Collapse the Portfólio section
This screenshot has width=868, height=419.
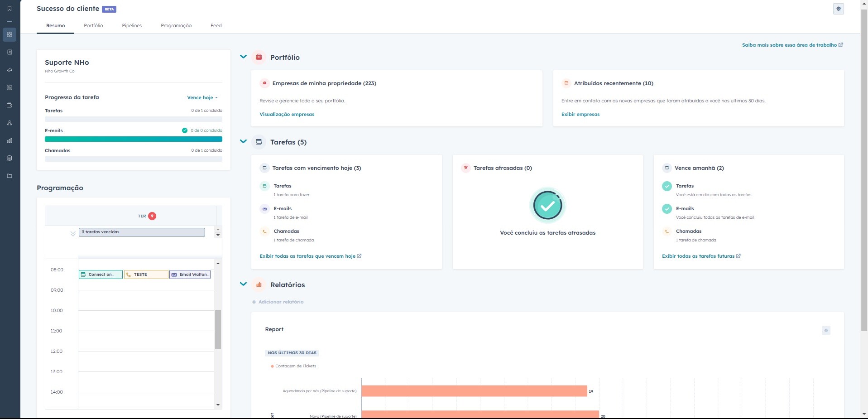pyautogui.click(x=243, y=57)
